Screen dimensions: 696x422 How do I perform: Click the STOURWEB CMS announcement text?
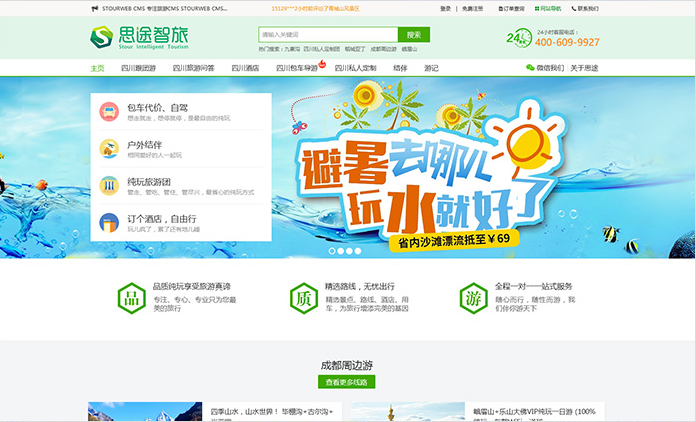[165, 8]
